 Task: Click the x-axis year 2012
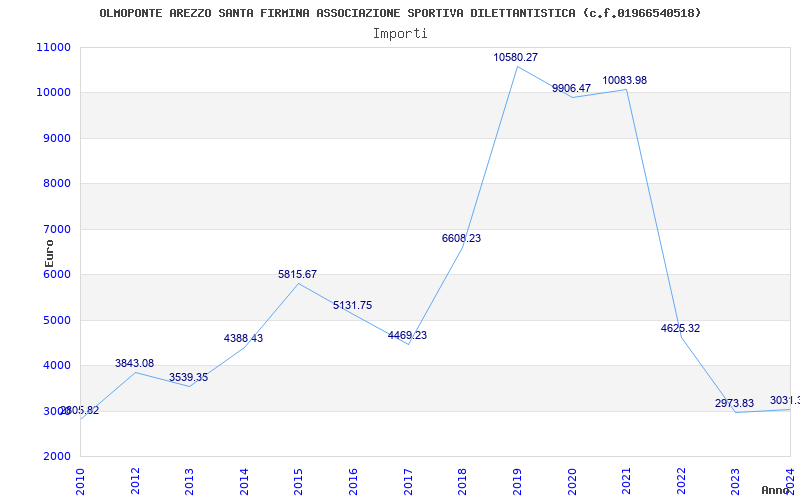135,482
